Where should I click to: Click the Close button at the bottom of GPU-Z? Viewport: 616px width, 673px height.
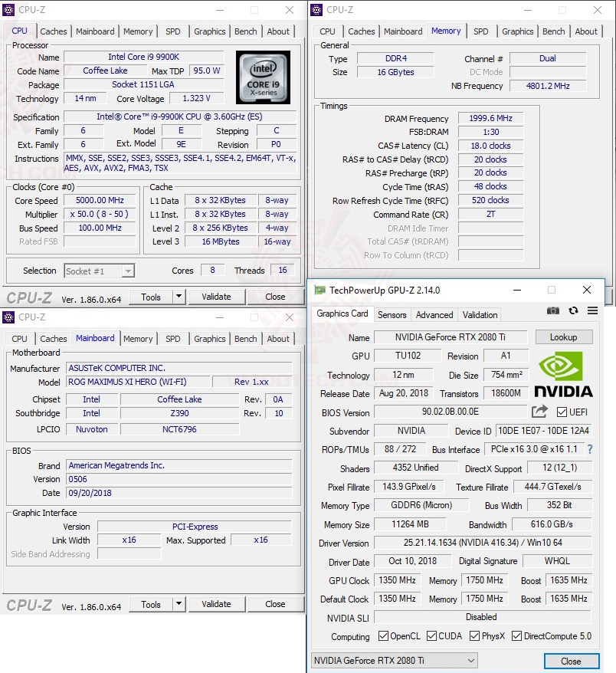pyautogui.click(x=571, y=661)
